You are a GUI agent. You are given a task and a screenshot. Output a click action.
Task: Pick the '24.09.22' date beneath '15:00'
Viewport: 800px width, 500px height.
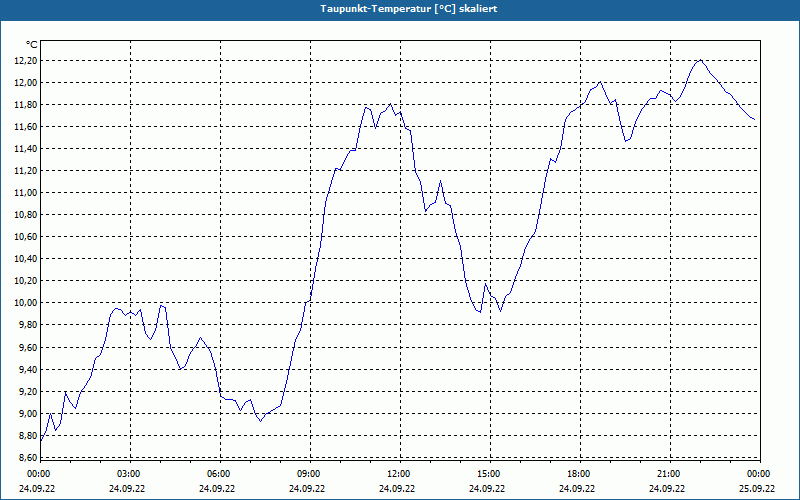[x=487, y=489]
